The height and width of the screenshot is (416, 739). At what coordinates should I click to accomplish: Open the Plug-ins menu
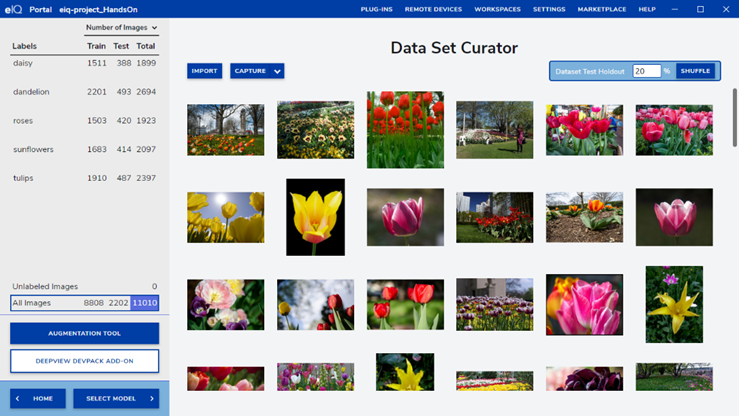click(x=376, y=9)
